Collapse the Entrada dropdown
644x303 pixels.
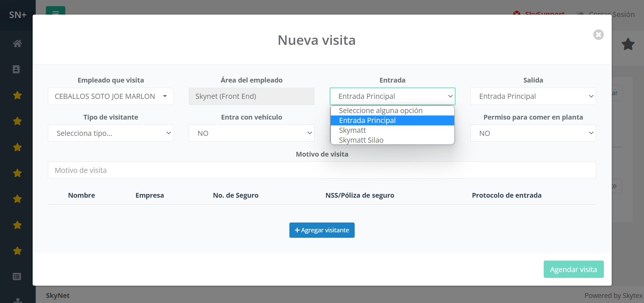coord(392,96)
